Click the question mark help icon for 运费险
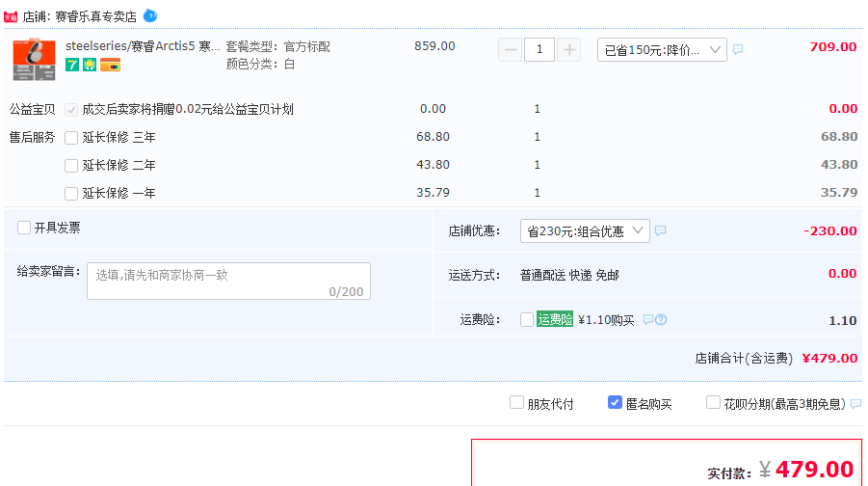The width and height of the screenshot is (868, 486). [661, 320]
